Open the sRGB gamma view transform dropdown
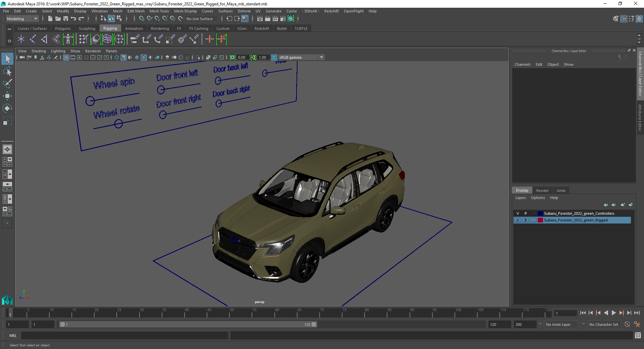The height and width of the screenshot is (349, 644). point(301,57)
